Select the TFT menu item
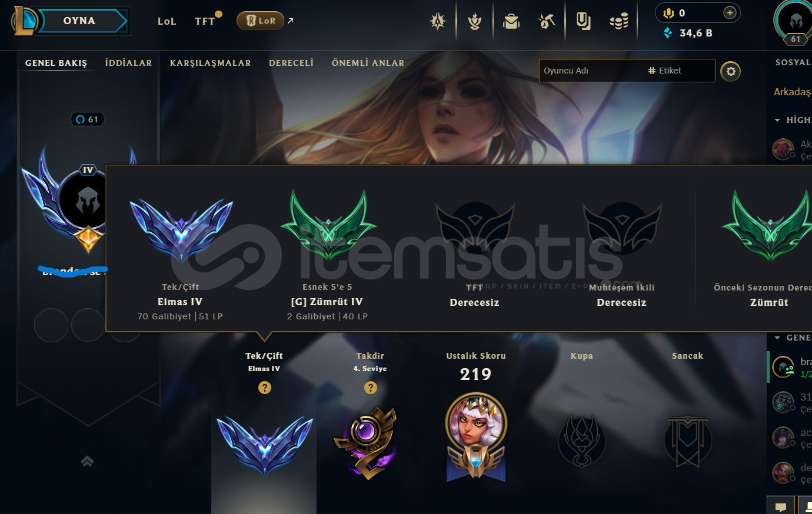812x514 pixels. coord(205,21)
